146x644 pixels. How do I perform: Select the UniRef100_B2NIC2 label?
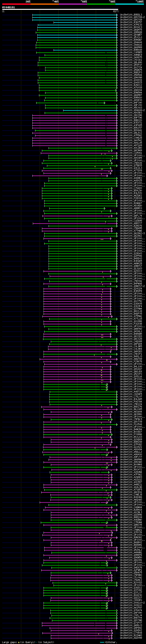131,85
